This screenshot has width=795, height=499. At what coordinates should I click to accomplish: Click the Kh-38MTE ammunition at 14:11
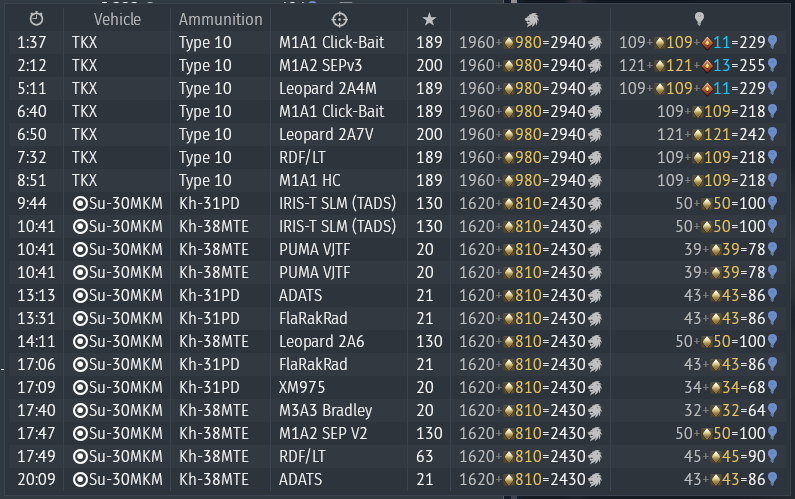point(214,341)
